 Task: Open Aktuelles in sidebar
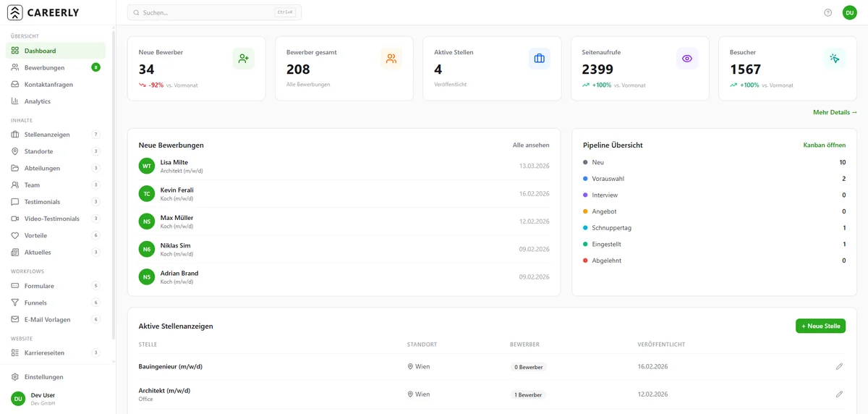tap(56, 252)
